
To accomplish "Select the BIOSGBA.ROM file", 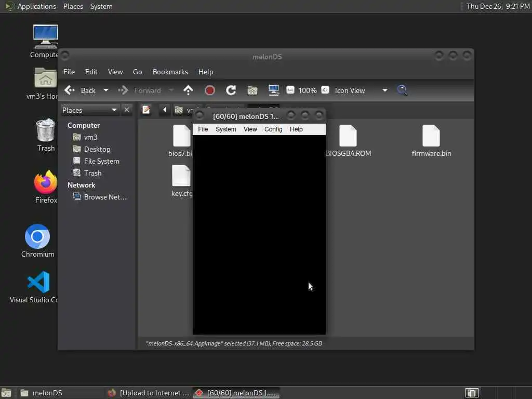I will coord(348,141).
